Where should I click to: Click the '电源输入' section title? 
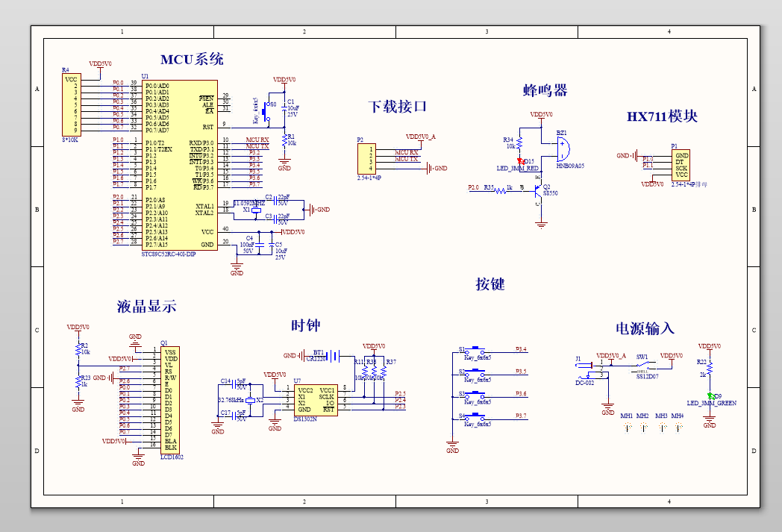[x=645, y=328]
